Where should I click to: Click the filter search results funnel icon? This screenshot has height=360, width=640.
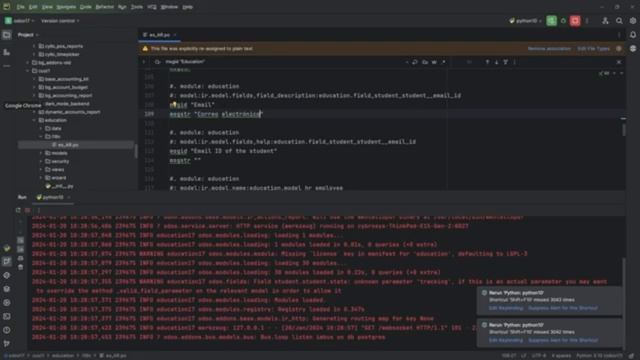click(506, 62)
